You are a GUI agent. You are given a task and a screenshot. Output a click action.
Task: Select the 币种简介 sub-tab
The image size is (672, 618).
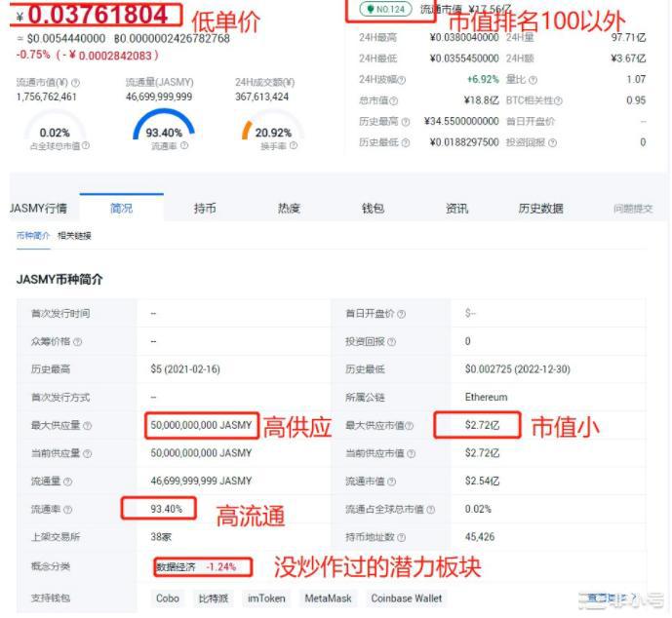click(33, 236)
